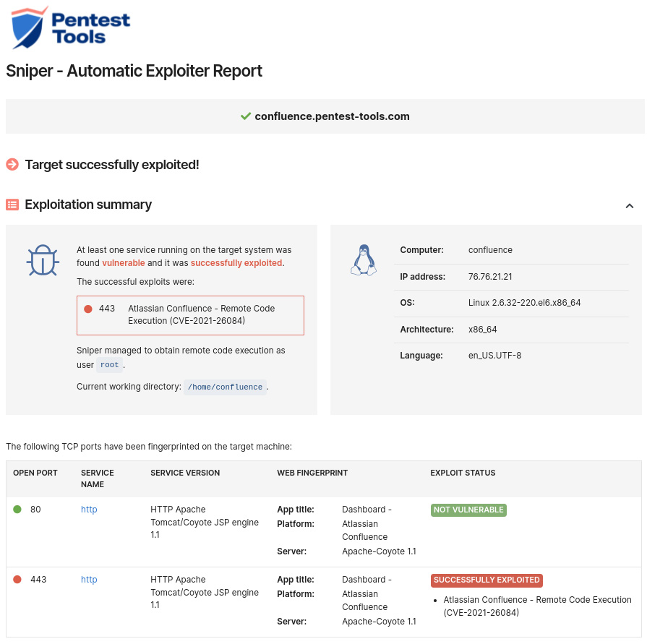Click the EXPLOIT STATUS column header
This screenshot has width=647, height=644.
[x=463, y=473]
